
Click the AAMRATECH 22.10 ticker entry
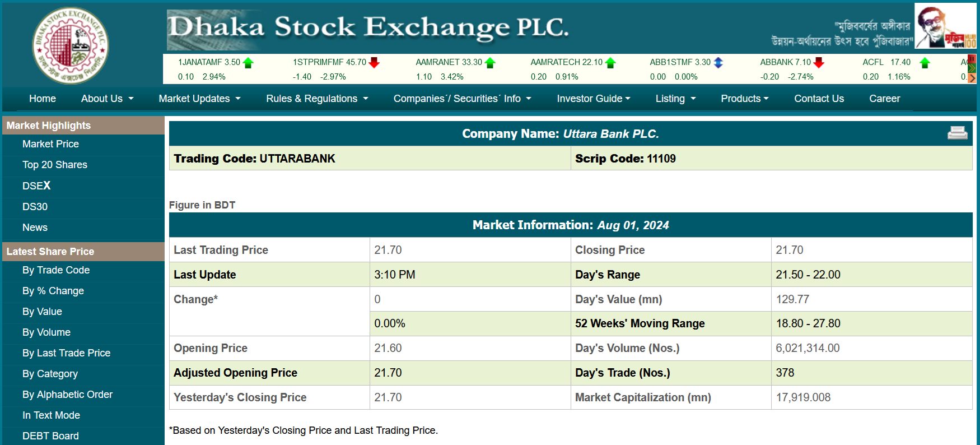(567, 62)
